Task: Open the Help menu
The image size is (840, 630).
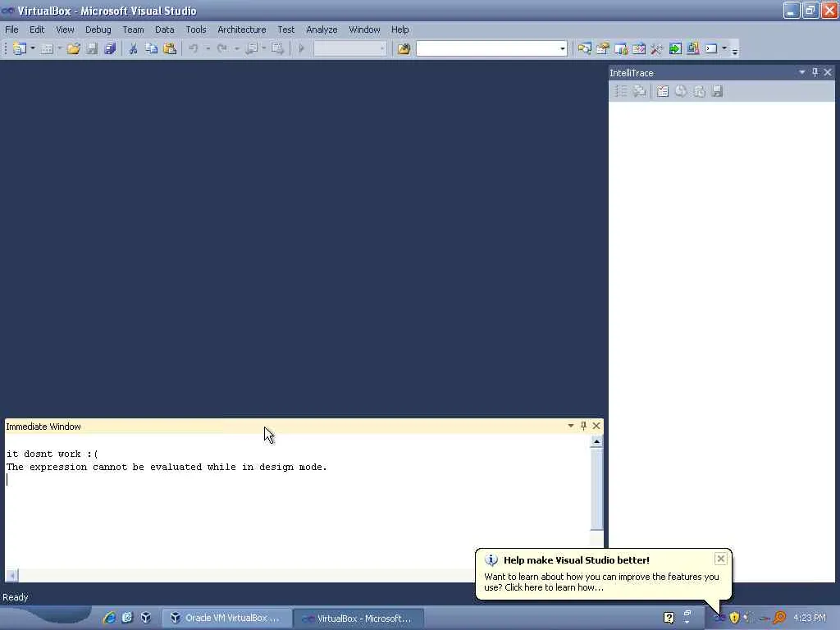Action: point(399,30)
